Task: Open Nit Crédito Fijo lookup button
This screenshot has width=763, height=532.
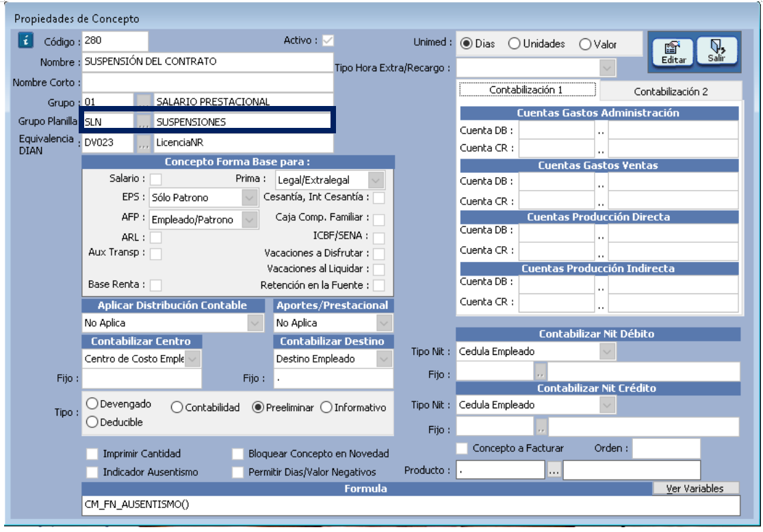Action: [x=541, y=428]
